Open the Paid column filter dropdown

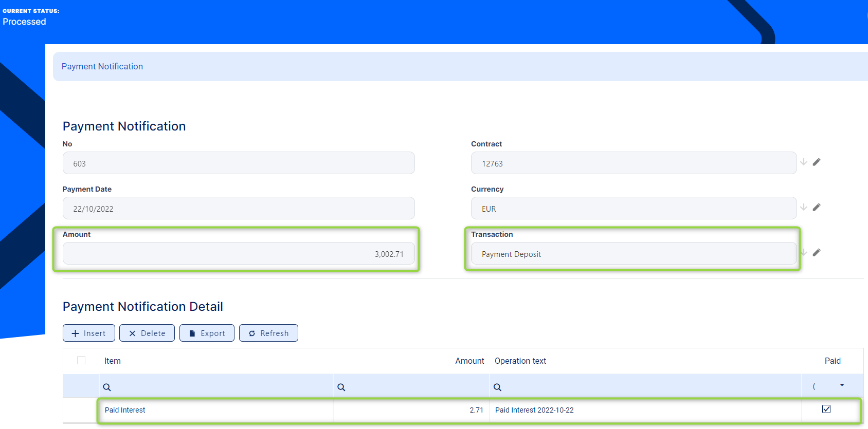[842, 386]
